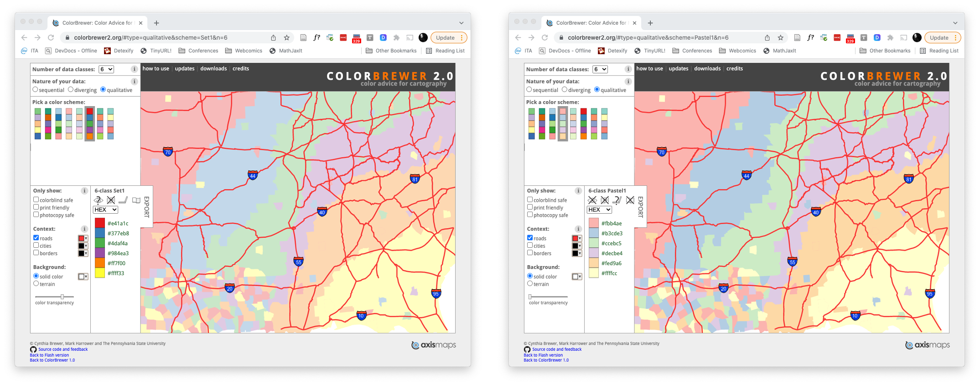
Task: Click the reload icon in the left browser window
Action: (51, 38)
